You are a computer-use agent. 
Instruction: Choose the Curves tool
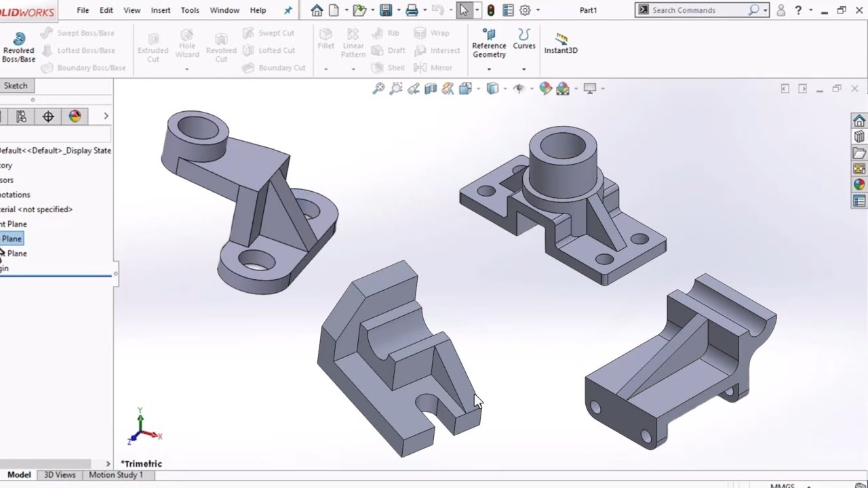pyautogui.click(x=524, y=39)
